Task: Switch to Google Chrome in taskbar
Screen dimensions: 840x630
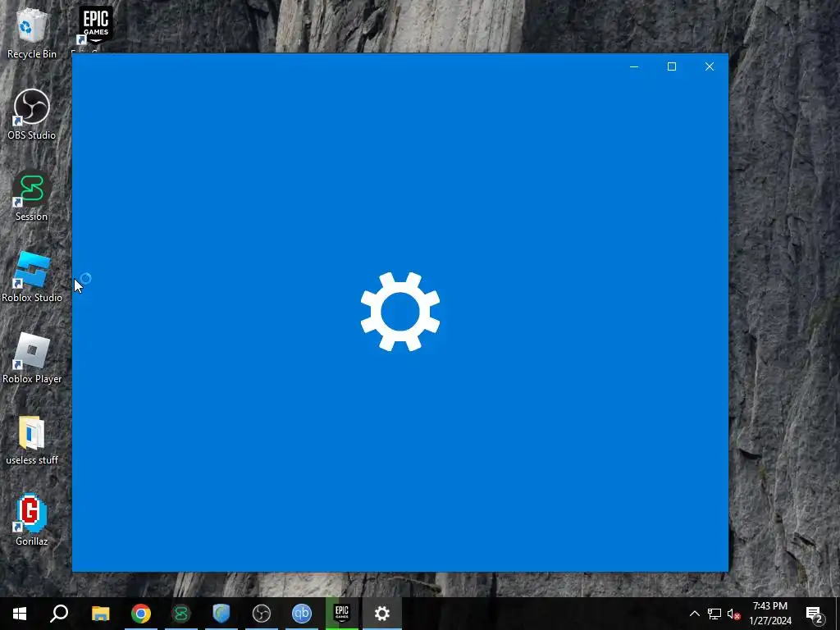Action: click(x=141, y=614)
